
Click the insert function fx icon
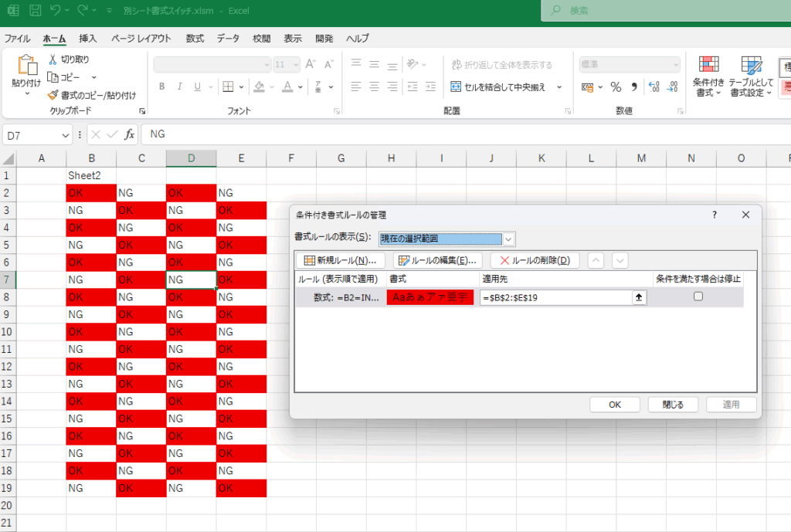click(130, 134)
